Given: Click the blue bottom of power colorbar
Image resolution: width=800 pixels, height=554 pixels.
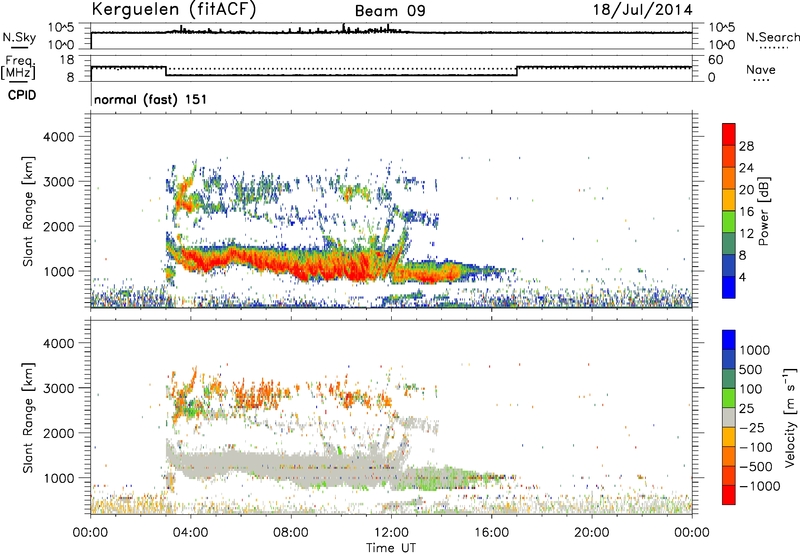Looking at the screenshot, I should (729, 287).
